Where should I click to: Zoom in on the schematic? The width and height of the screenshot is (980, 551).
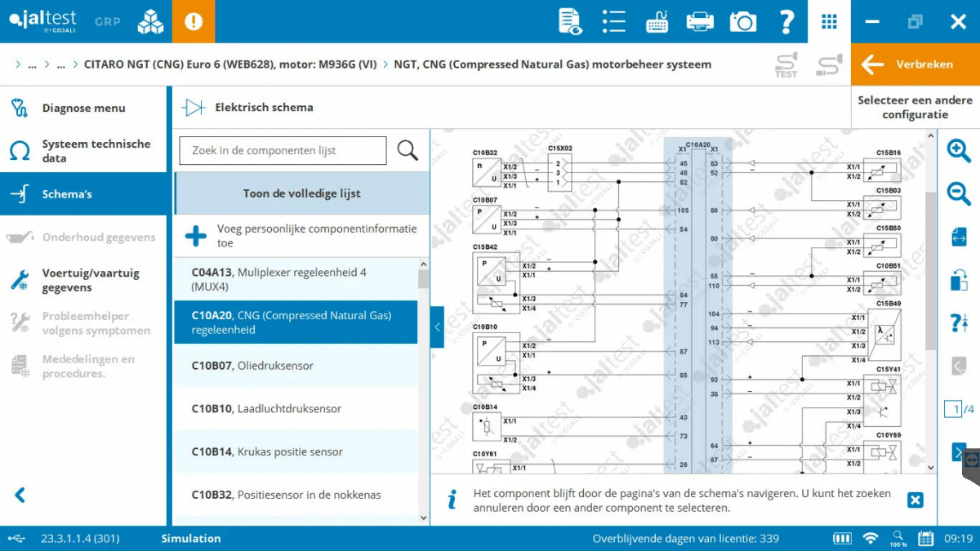click(x=959, y=151)
